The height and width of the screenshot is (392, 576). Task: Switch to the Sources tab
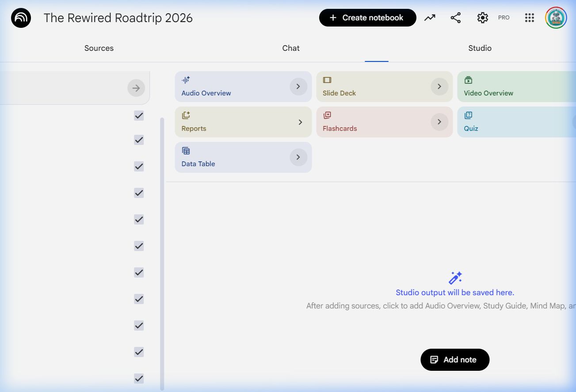point(99,48)
